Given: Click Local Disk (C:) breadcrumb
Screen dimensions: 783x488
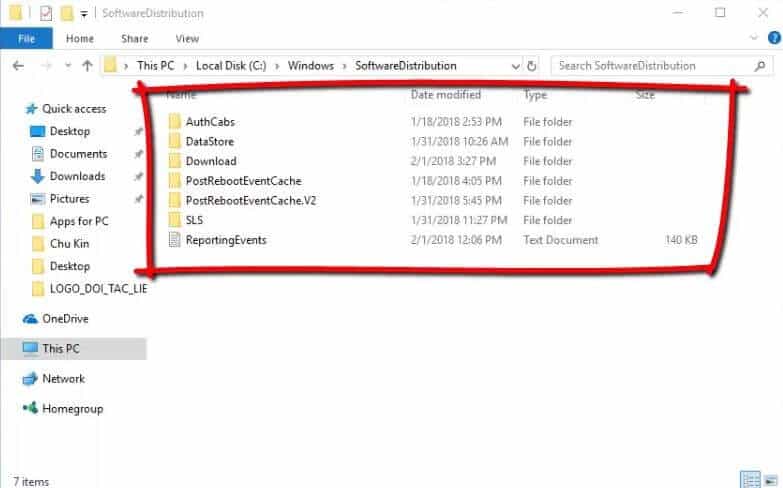Looking at the screenshot, I should tap(231, 65).
